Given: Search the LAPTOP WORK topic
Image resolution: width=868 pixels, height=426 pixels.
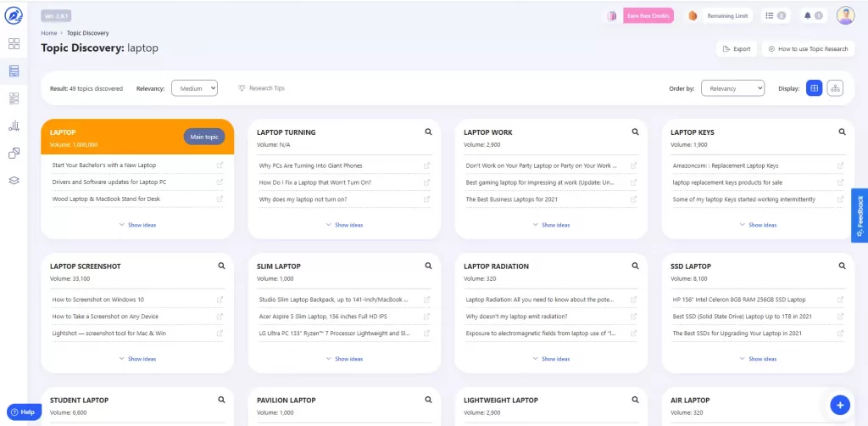Looking at the screenshot, I should (x=635, y=132).
